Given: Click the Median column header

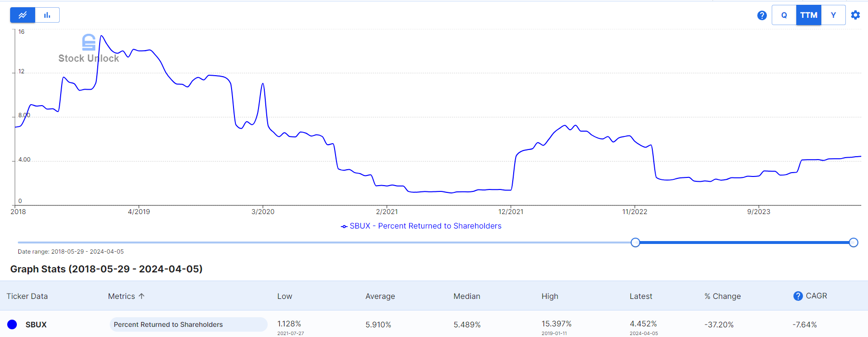Looking at the screenshot, I should click(x=467, y=296).
